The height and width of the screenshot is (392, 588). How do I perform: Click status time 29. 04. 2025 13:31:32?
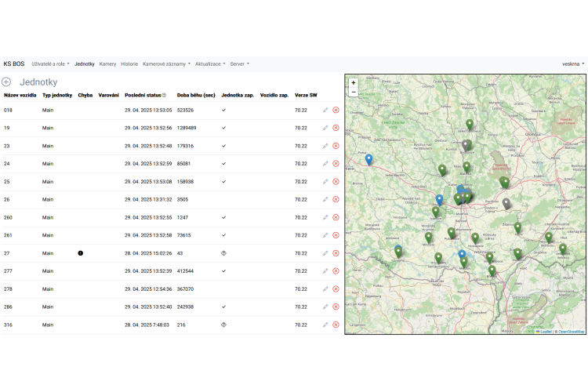tap(148, 200)
